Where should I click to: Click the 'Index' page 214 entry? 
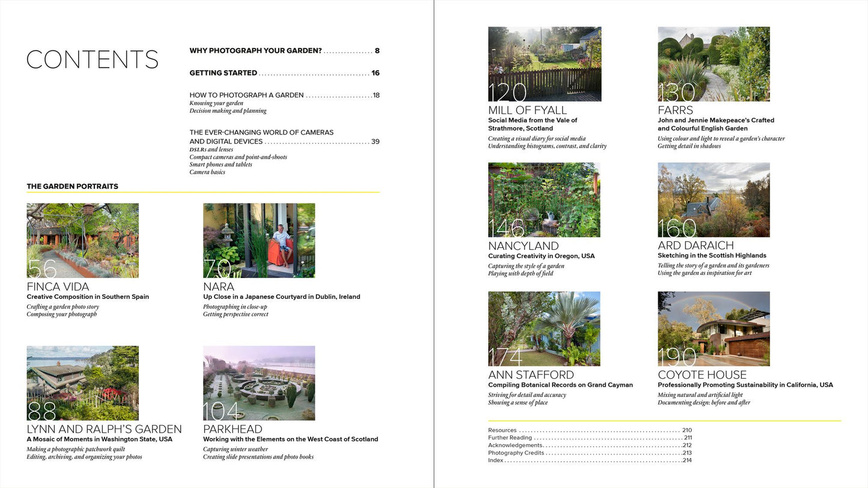pos(590,460)
